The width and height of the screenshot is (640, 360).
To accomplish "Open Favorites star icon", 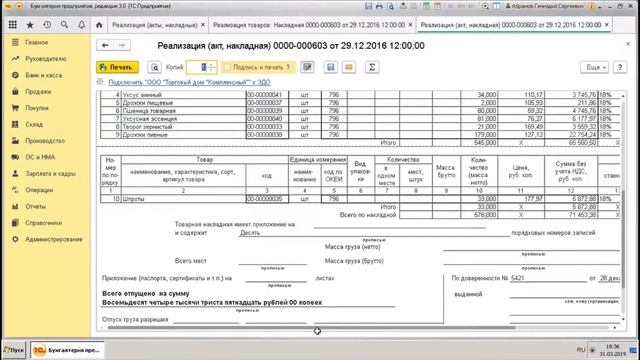I will (30, 25).
